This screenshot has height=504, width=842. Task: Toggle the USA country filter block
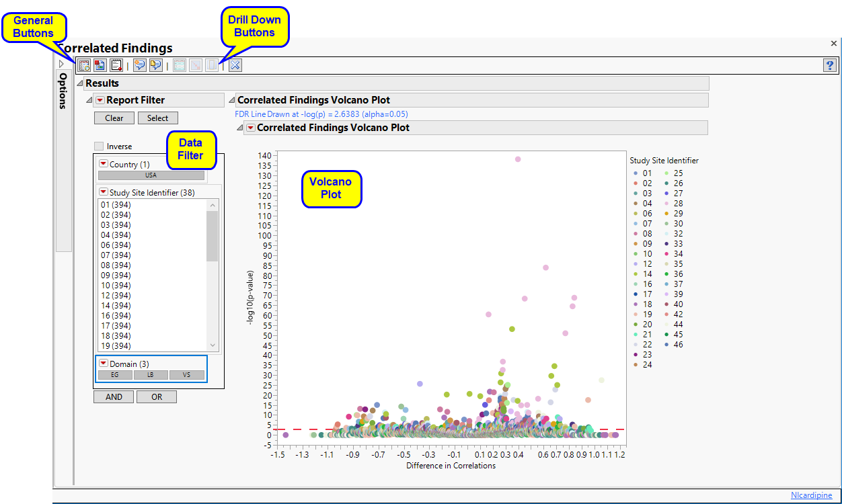point(151,175)
